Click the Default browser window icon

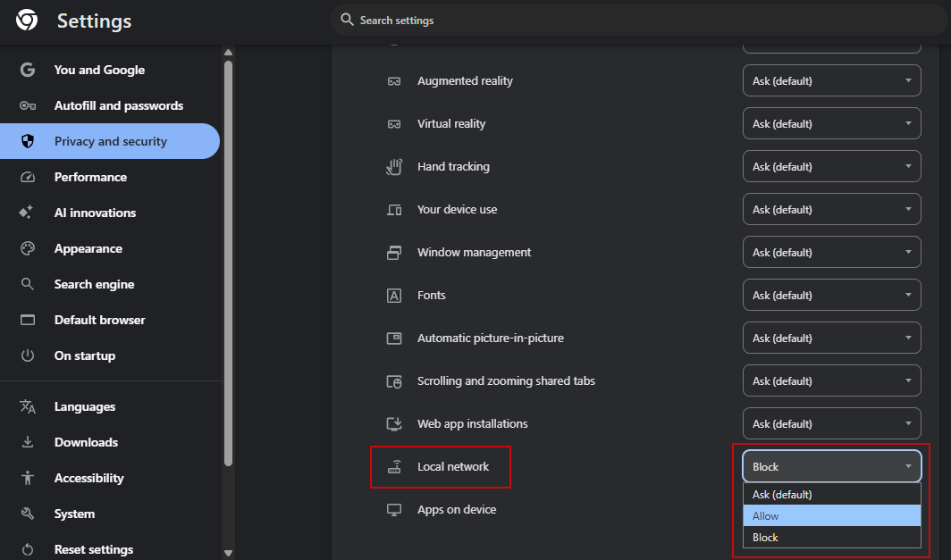tap(28, 320)
